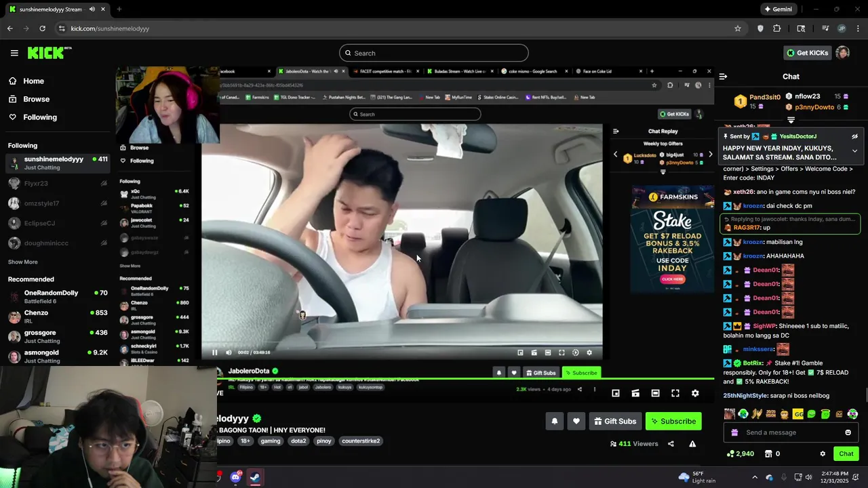
Task: Toggle fullscreen on the embedded video
Action: pos(561,352)
